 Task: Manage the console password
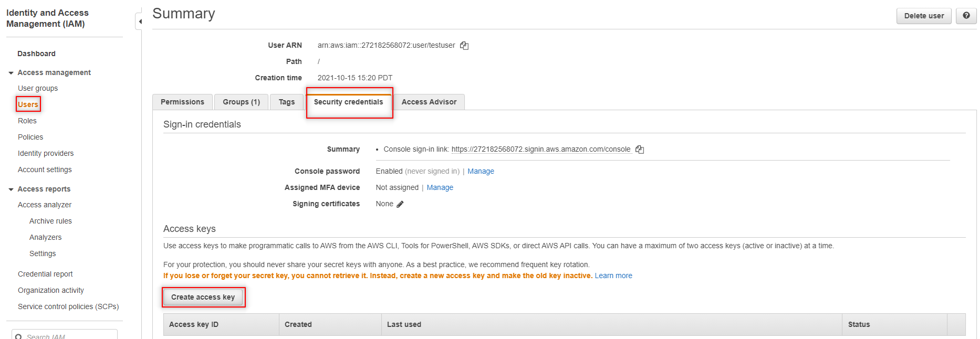(x=481, y=171)
